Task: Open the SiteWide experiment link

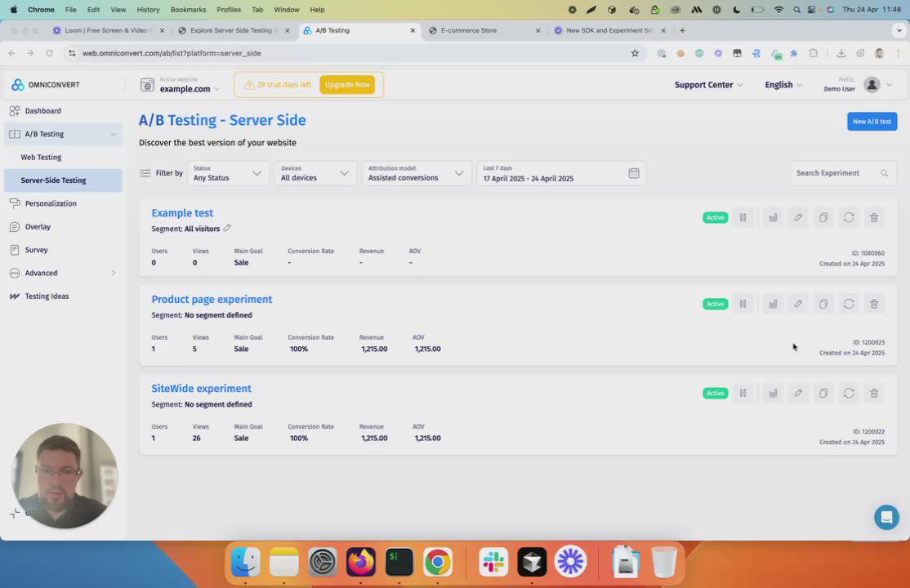Action: click(202, 388)
